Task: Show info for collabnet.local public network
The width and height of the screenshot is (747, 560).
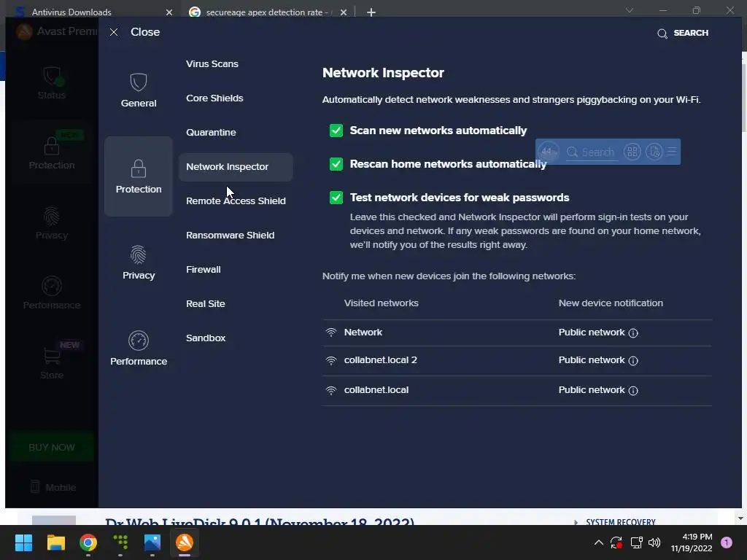Action: (633, 391)
